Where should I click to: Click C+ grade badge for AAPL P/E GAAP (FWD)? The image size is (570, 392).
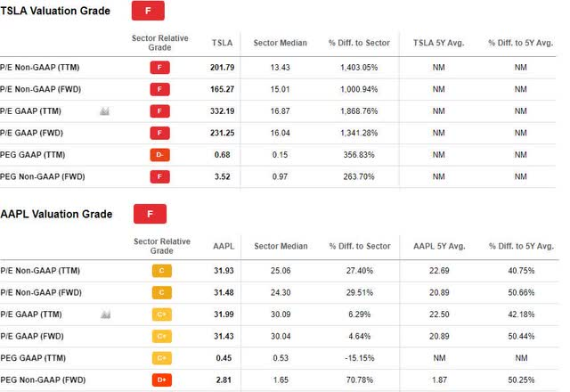162,337
